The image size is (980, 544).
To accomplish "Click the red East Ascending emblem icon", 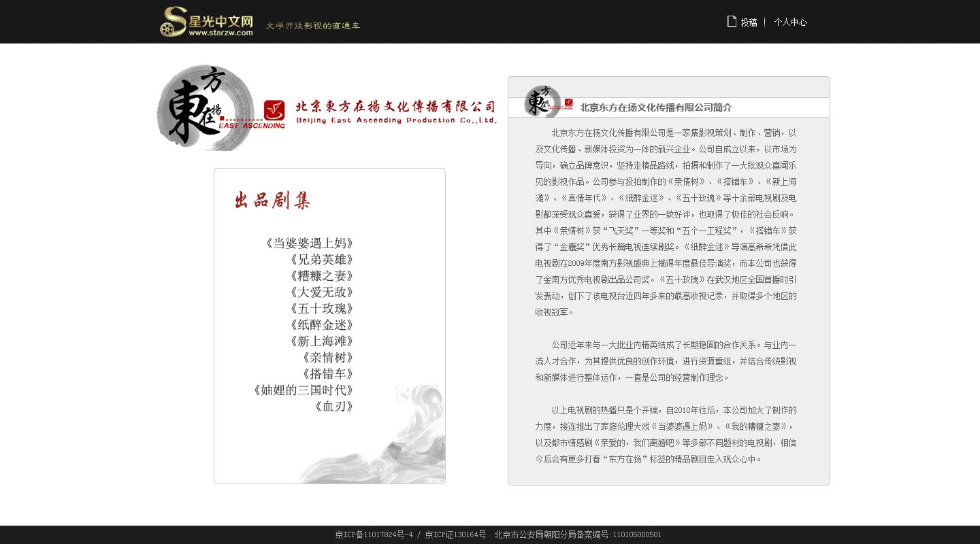I will point(274,110).
